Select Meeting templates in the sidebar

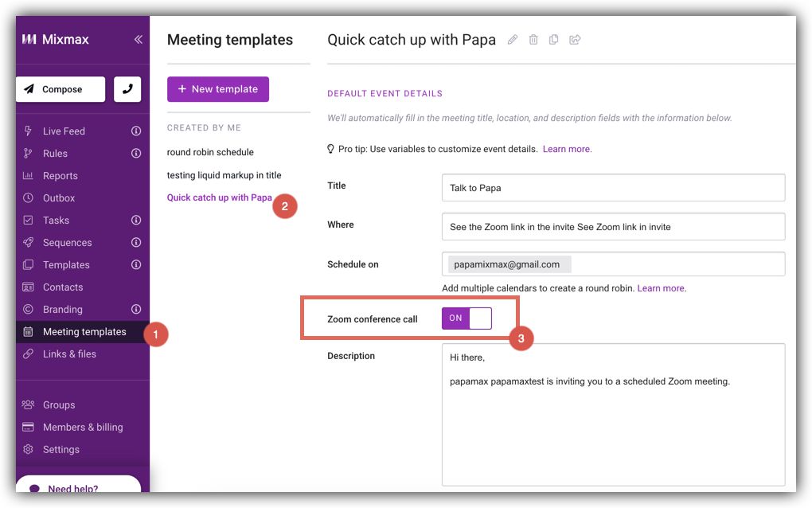point(83,331)
